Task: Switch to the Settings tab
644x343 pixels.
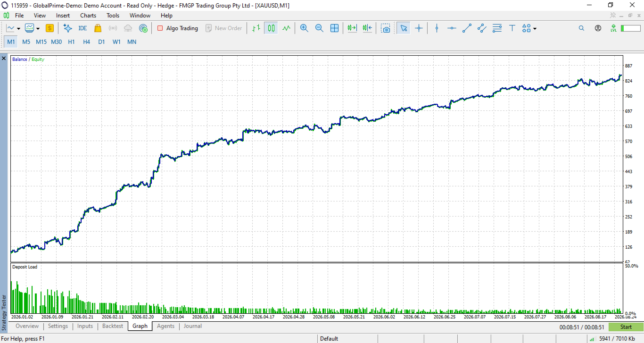Action: pyautogui.click(x=58, y=326)
